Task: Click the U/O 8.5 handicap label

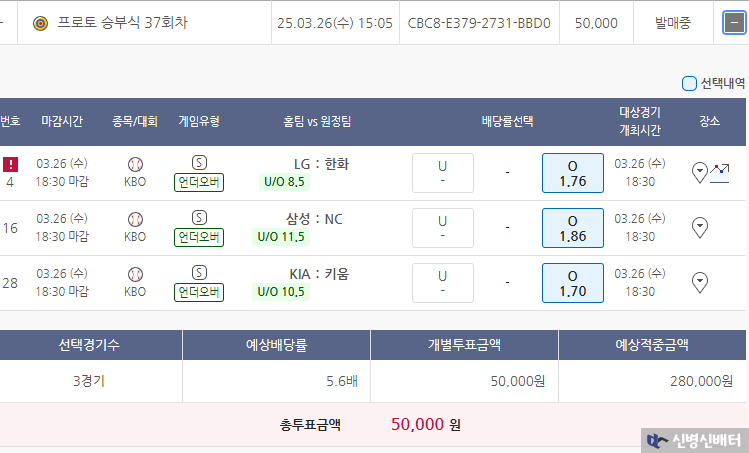Action: [x=284, y=182]
